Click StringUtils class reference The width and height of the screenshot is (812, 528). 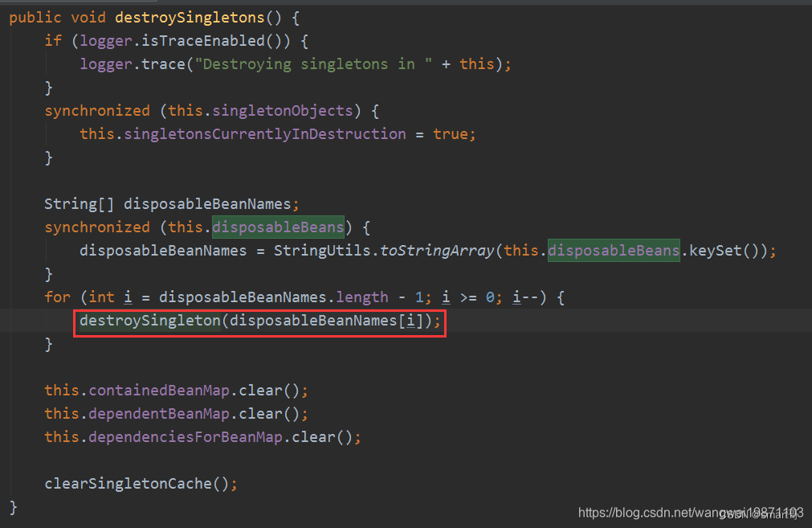pyautogui.click(x=322, y=251)
